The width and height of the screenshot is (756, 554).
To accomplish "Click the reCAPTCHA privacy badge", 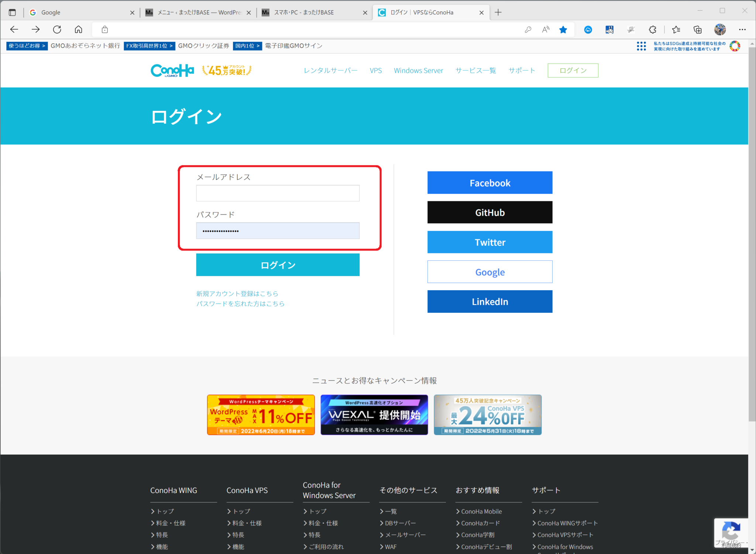I will click(731, 532).
